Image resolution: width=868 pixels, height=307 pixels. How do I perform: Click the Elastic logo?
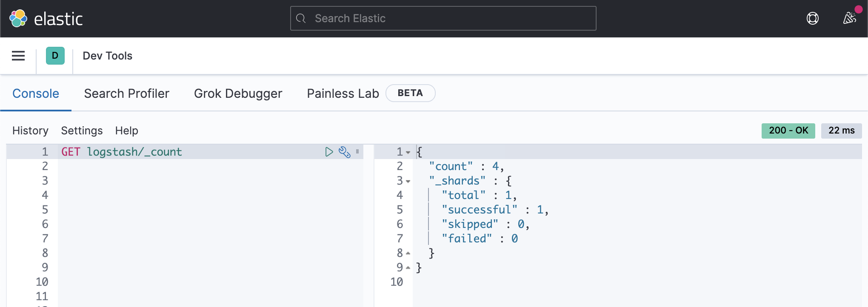(x=46, y=19)
